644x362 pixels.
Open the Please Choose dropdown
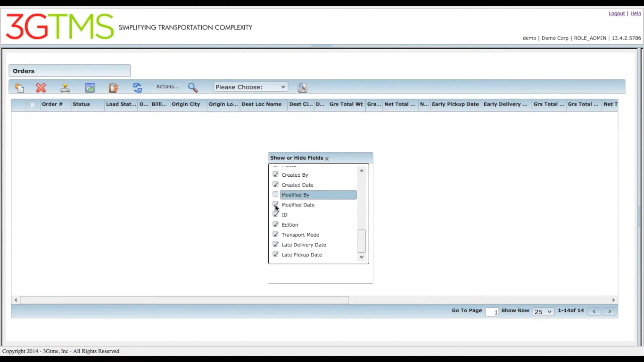click(x=250, y=87)
